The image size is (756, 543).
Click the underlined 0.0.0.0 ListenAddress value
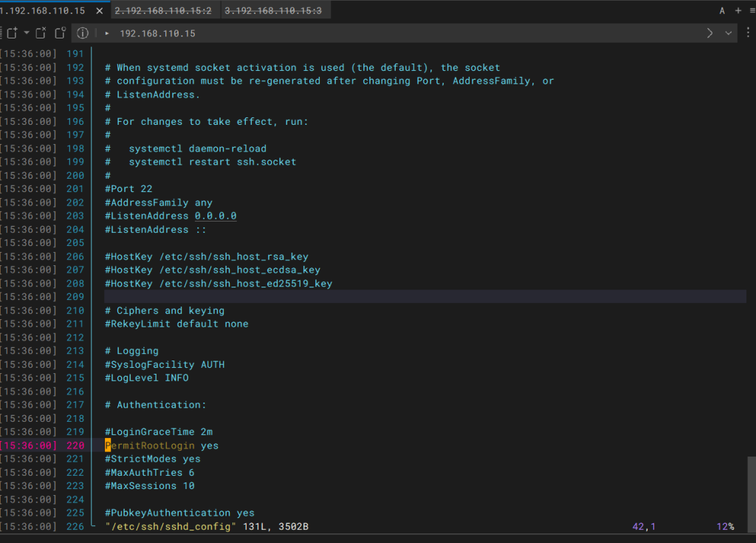pyautogui.click(x=216, y=216)
